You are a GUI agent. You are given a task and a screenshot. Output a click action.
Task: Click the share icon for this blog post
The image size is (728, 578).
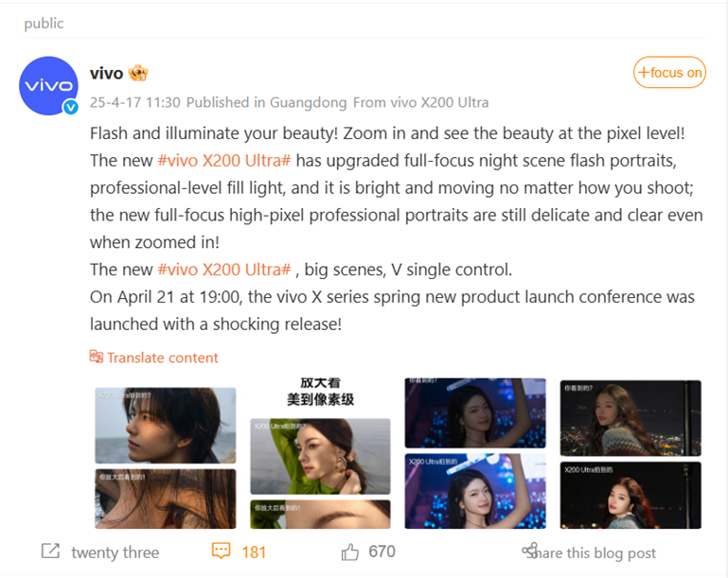[x=530, y=551]
